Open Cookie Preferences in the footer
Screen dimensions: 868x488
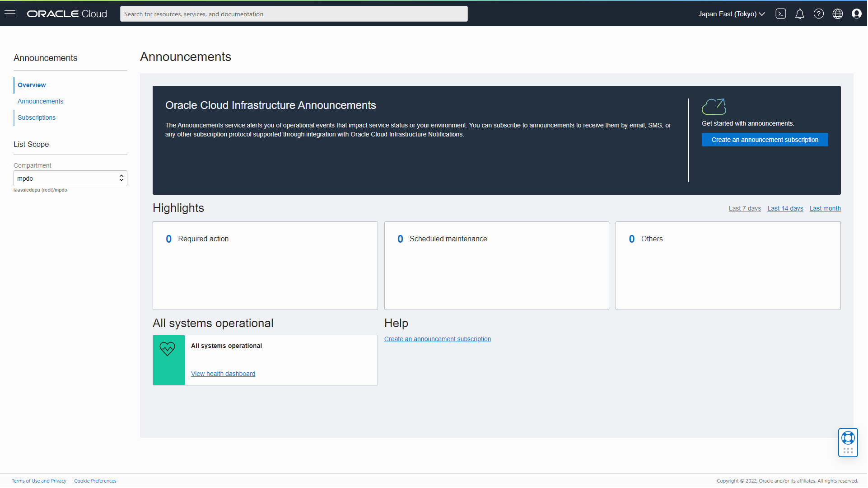tap(95, 481)
